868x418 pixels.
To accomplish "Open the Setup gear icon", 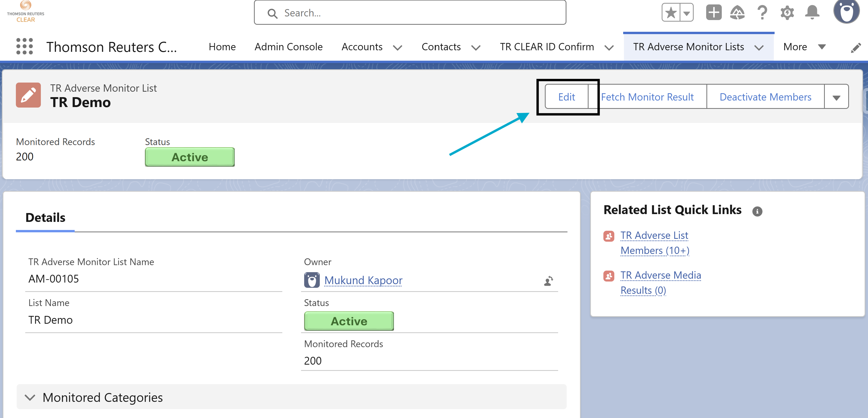I will pyautogui.click(x=787, y=13).
